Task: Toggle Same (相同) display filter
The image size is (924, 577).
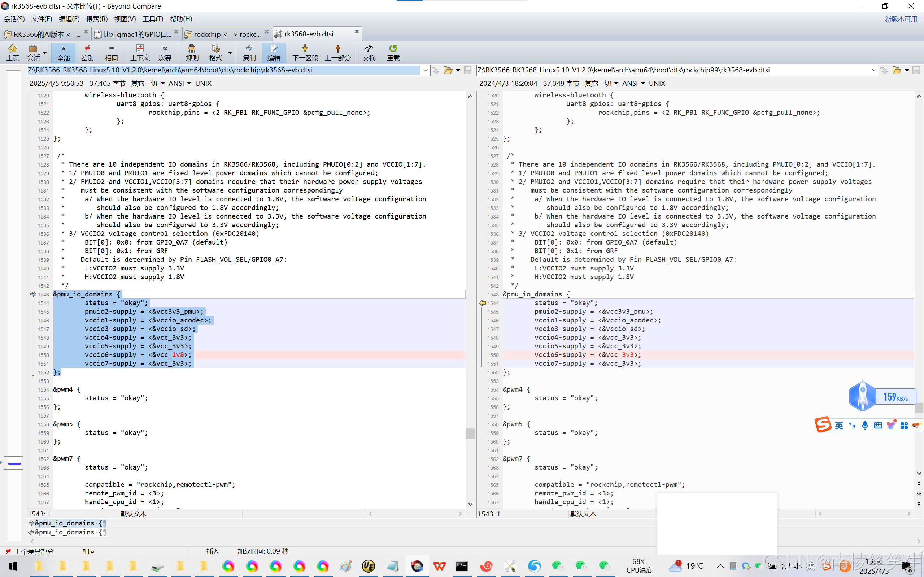Action: pyautogui.click(x=111, y=53)
